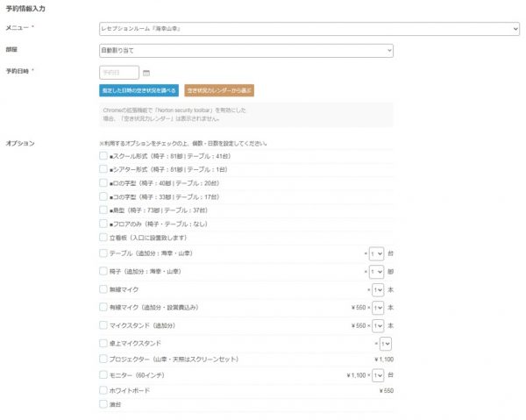Tick the フロアのみ checkbox

[x=103, y=224]
